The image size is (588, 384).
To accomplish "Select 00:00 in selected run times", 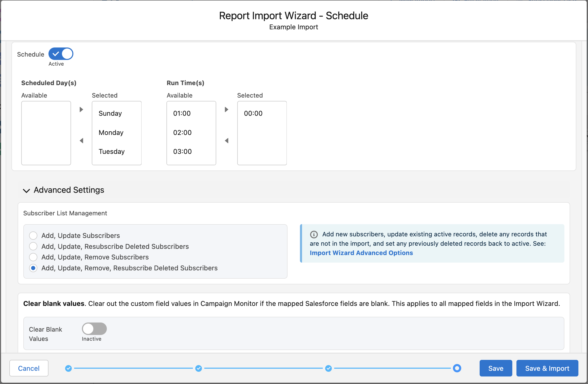I will coord(253,113).
